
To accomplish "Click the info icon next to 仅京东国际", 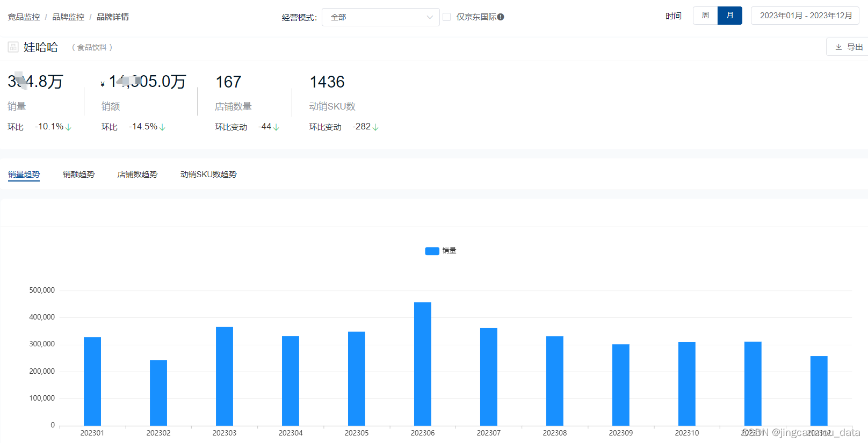I will click(x=501, y=17).
